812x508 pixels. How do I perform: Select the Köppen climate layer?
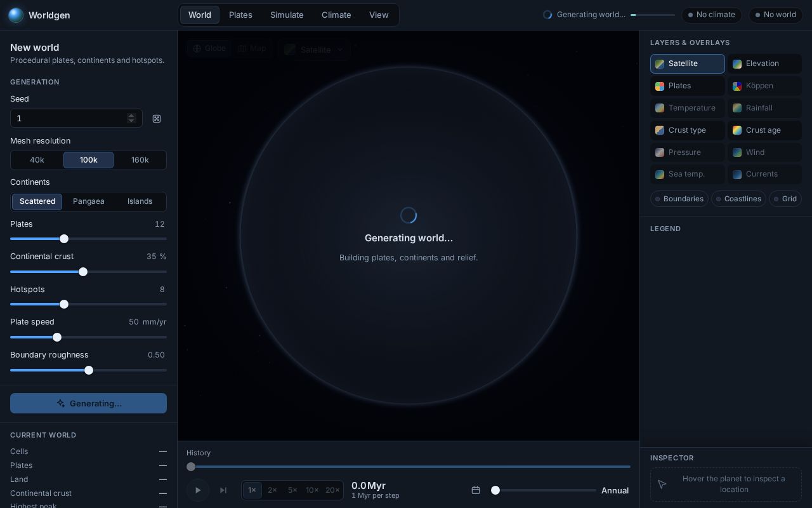[764, 86]
